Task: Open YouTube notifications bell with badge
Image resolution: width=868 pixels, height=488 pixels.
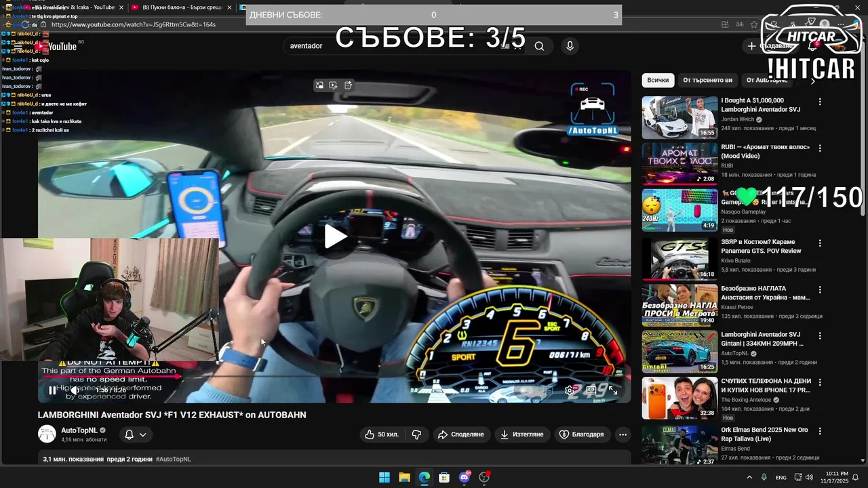Action: [x=813, y=46]
